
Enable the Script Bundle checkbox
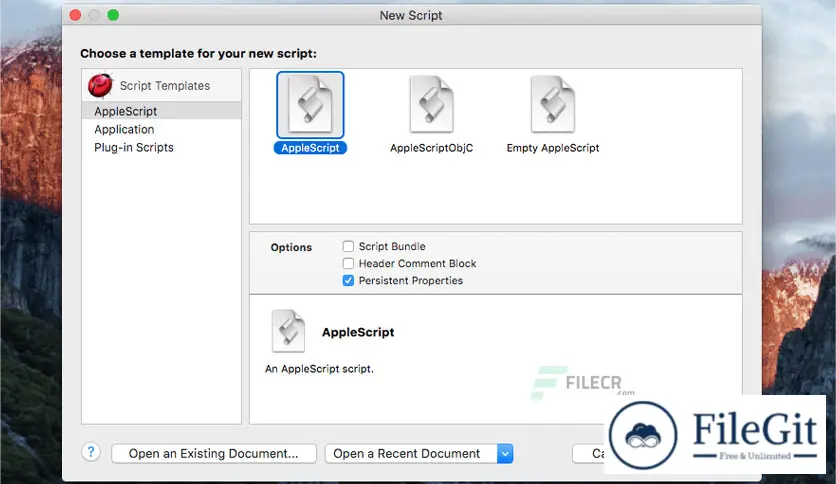pyautogui.click(x=348, y=246)
